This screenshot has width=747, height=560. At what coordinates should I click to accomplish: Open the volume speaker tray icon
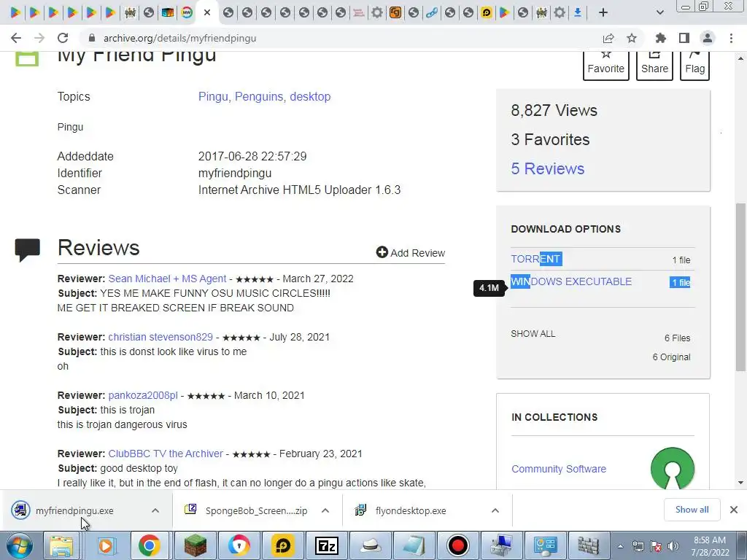(x=673, y=546)
